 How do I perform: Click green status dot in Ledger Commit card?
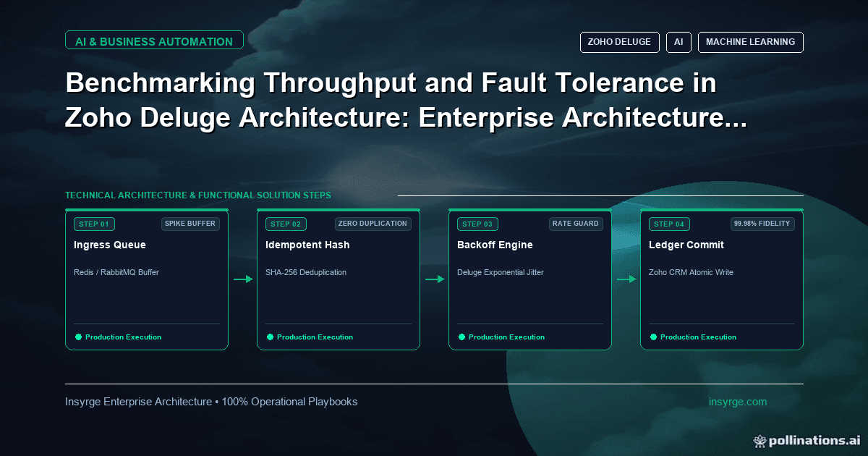click(x=653, y=337)
